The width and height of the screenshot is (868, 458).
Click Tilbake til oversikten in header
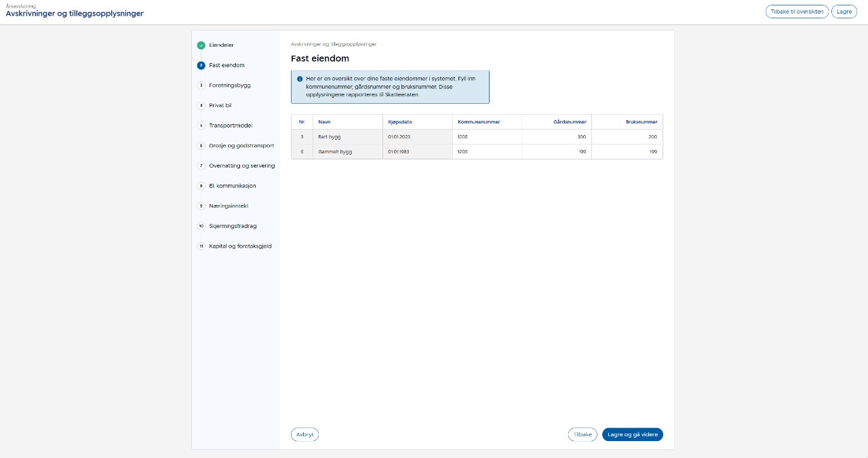797,12
